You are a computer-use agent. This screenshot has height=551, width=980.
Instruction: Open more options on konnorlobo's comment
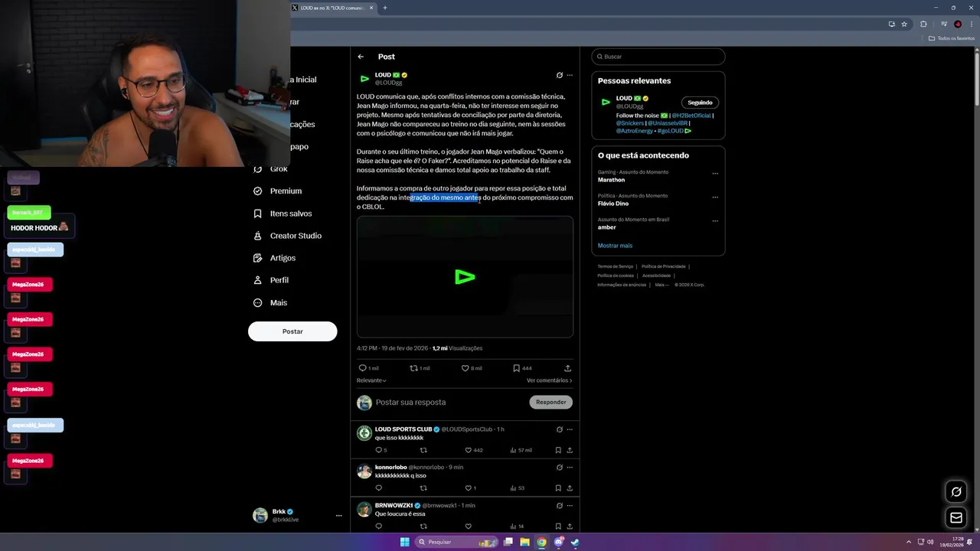[569, 467]
